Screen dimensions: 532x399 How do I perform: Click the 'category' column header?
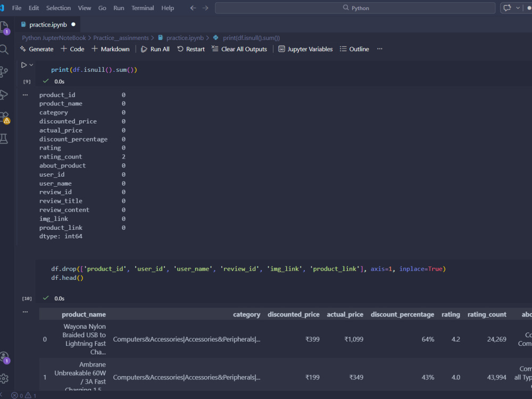(x=247, y=314)
